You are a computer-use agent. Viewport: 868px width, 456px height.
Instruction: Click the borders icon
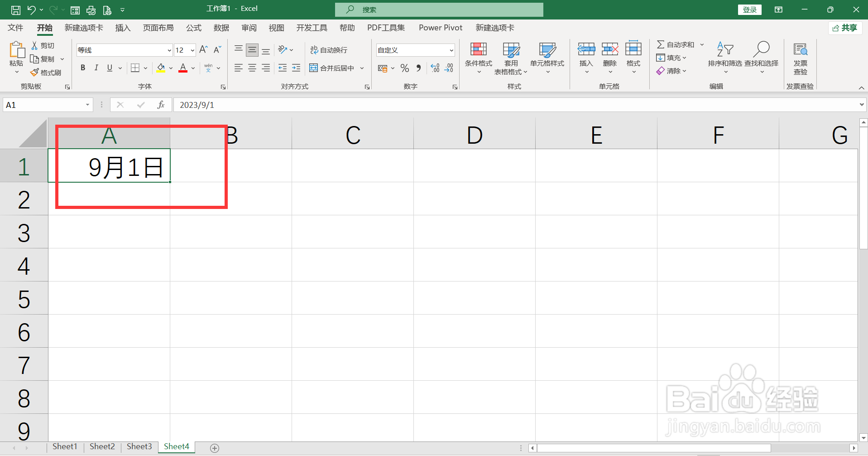pos(135,68)
